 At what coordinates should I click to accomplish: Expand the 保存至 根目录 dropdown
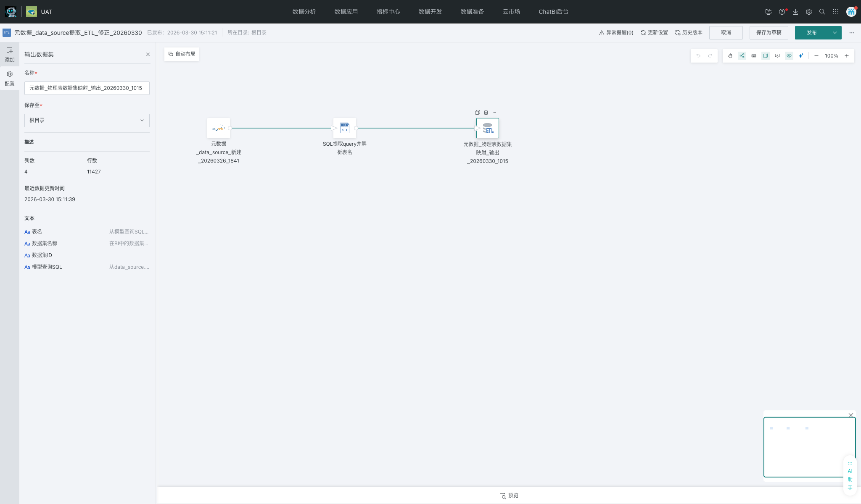87,121
